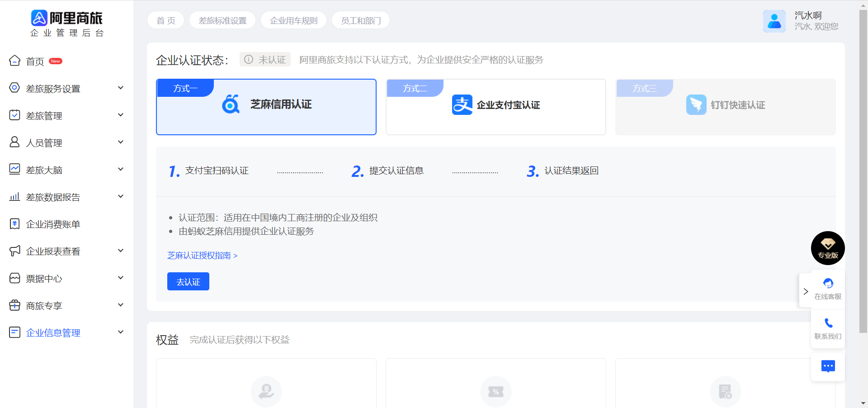Click the user avatar icon
Viewport: 868px width, 408px height.
tap(774, 21)
